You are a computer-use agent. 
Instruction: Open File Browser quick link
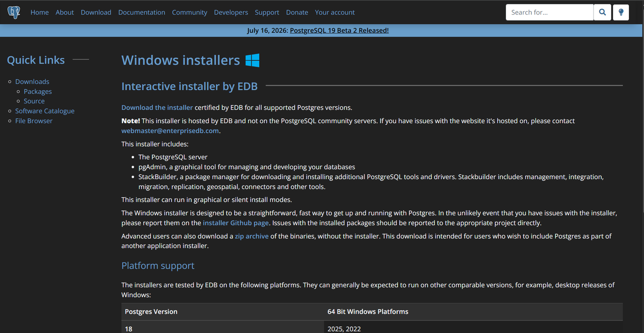[34, 121]
